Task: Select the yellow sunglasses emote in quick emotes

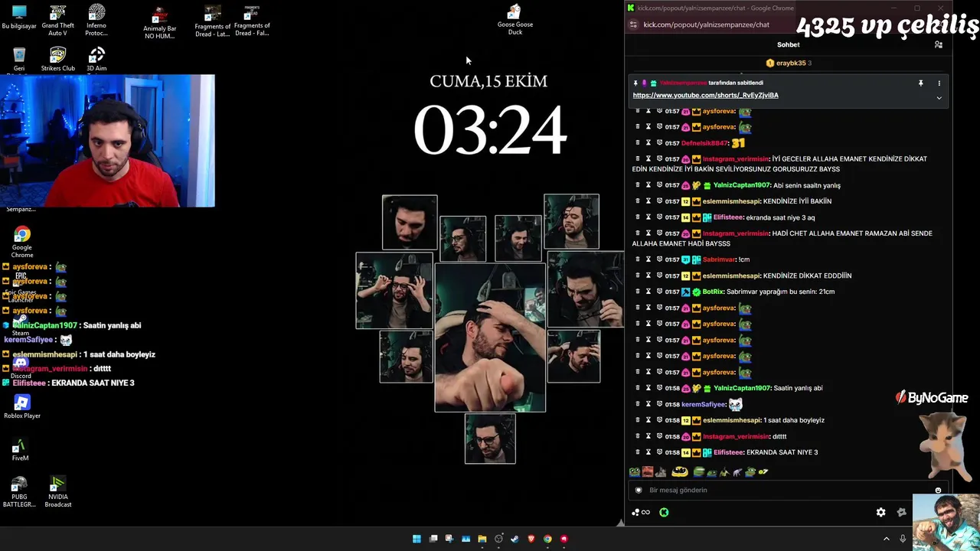Action: (679, 472)
